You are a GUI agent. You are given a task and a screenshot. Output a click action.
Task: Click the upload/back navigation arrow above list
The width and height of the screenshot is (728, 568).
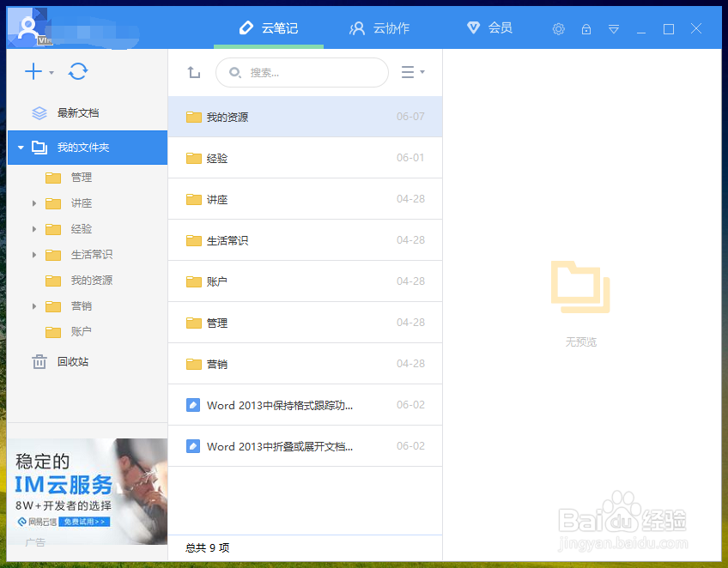(193, 72)
